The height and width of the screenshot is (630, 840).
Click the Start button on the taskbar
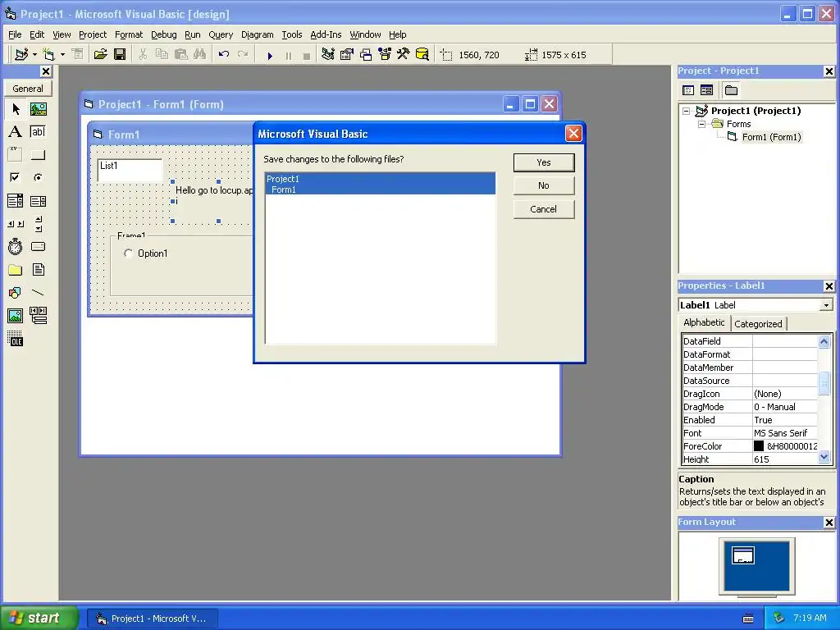pos(39,619)
